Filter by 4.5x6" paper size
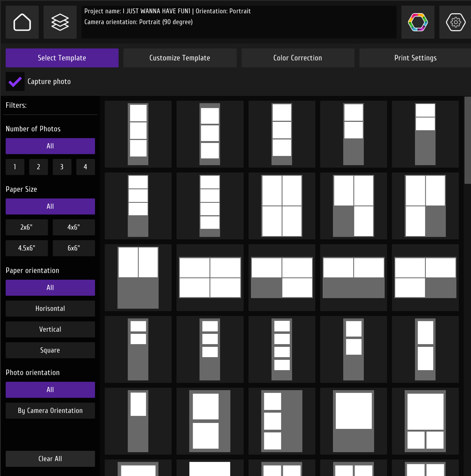Image resolution: width=471 pixels, height=476 pixels. (x=27, y=248)
